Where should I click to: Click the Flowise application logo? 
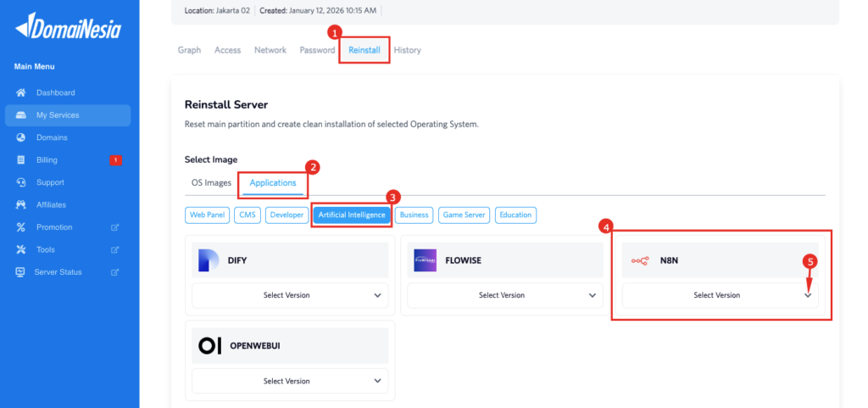[426, 260]
